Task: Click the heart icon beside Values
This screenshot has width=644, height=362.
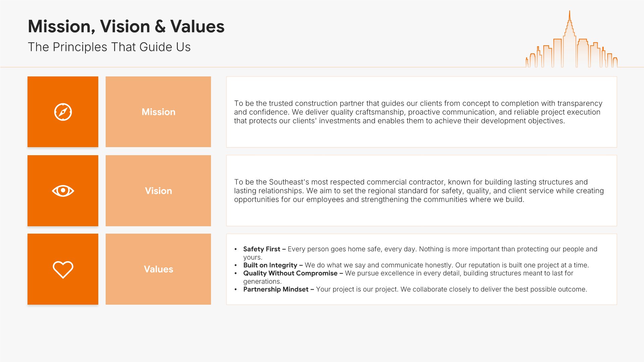Action: click(63, 269)
